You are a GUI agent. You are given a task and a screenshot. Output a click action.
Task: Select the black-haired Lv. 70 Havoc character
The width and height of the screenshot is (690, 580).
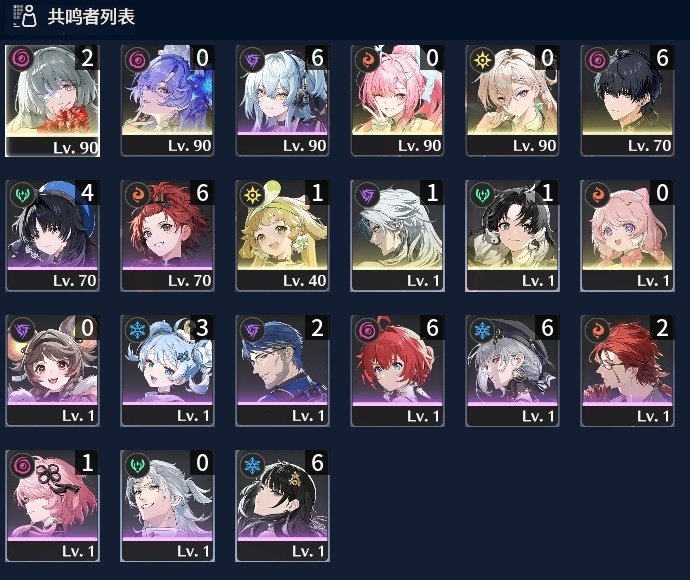pos(627,100)
